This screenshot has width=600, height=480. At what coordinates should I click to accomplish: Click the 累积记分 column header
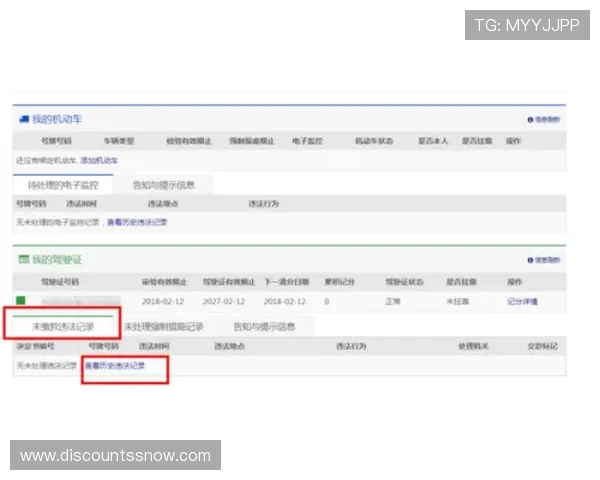point(339,282)
